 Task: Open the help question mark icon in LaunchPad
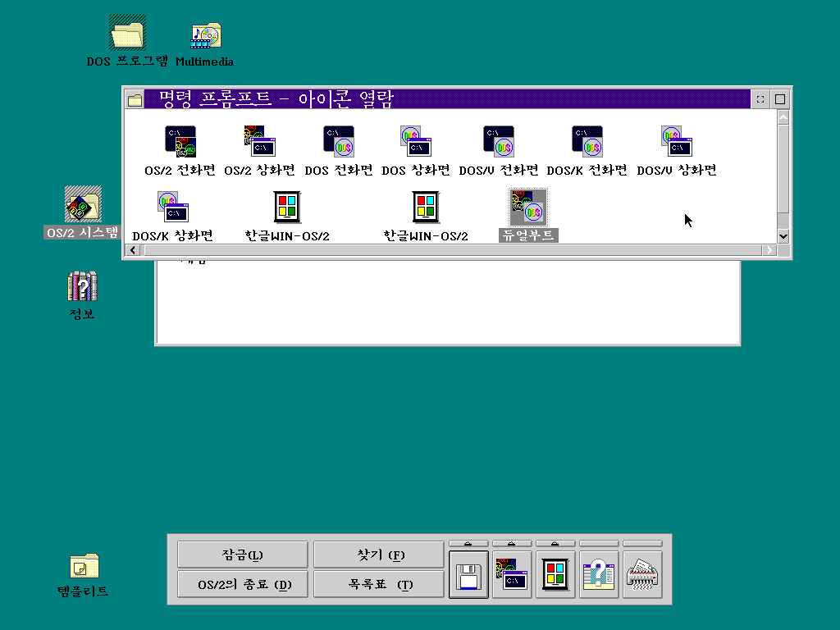click(x=599, y=575)
